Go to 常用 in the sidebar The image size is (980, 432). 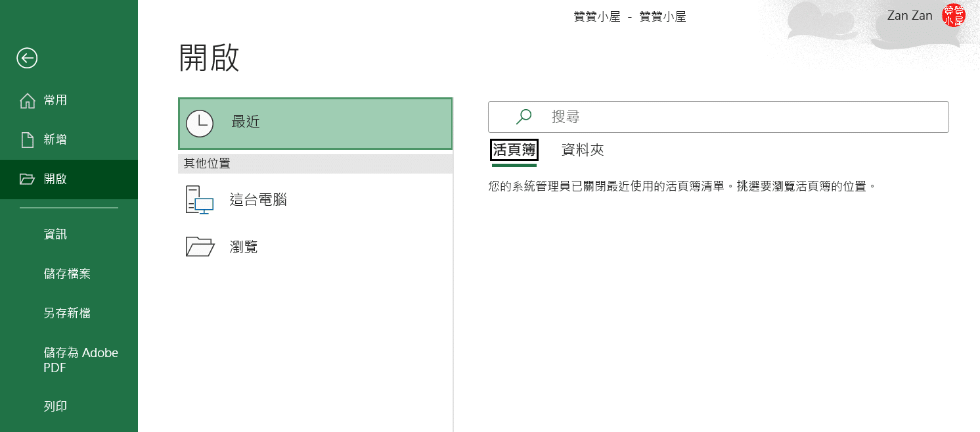(69, 100)
